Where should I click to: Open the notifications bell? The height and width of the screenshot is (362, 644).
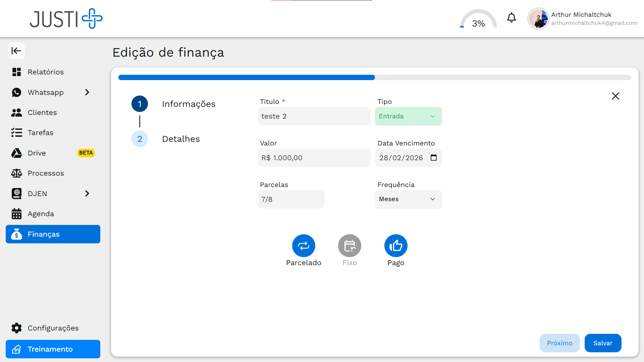click(x=511, y=18)
